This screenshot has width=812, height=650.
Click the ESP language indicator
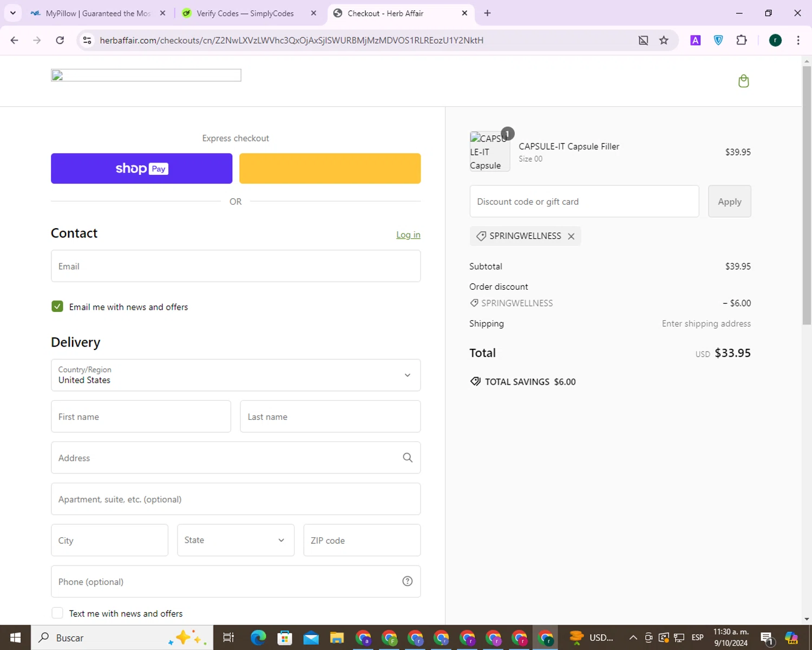pos(697,638)
